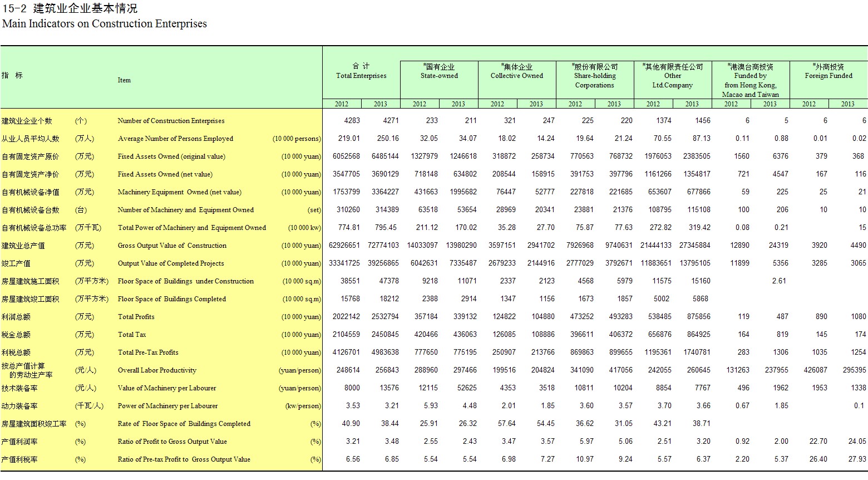Select cell value 39256865 in completed projects row

tap(383, 263)
